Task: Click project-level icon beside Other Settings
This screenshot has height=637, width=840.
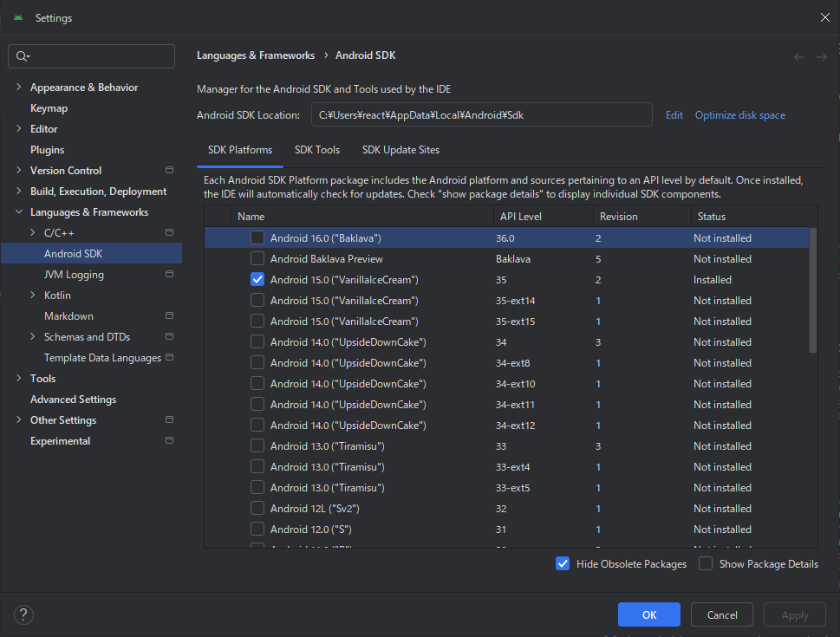Action: coord(169,419)
